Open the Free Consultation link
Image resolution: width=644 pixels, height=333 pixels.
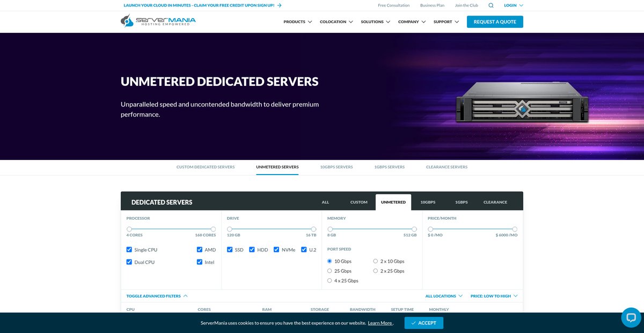click(x=394, y=5)
